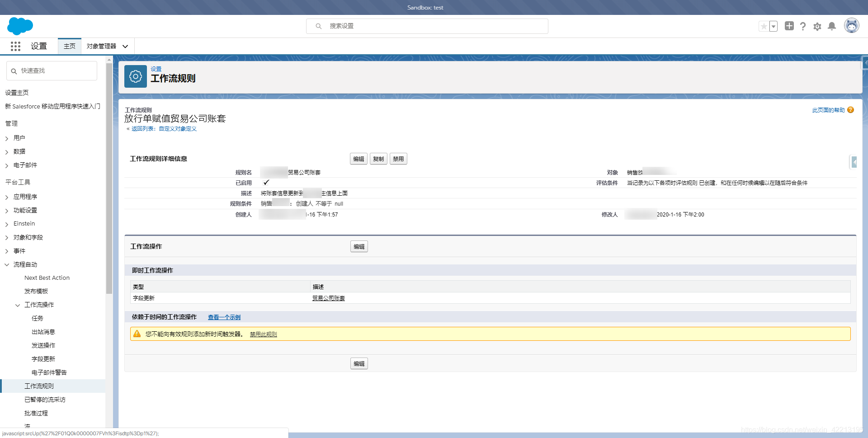Viewport: 868px width, 438px height.
Task: Click the bottom 编辑 button
Action: pyautogui.click(x=359, y=363)
